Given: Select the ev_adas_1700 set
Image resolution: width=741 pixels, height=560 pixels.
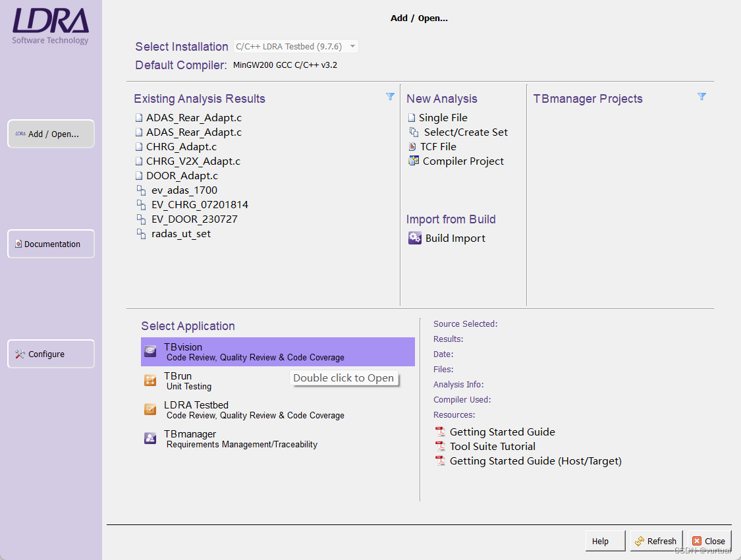Looking at the screenshot, I should click(x=184, y=190).
